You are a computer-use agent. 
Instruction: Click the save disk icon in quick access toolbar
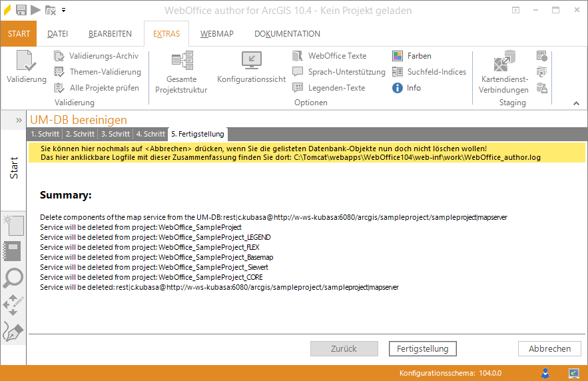point(21,10)
